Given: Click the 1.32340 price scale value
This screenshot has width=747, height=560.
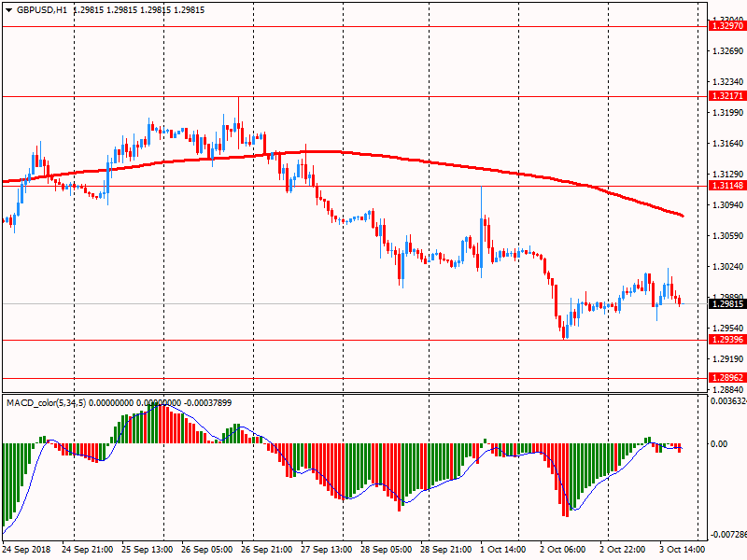Looking at the screenshot, I should (x=728, y=82).
